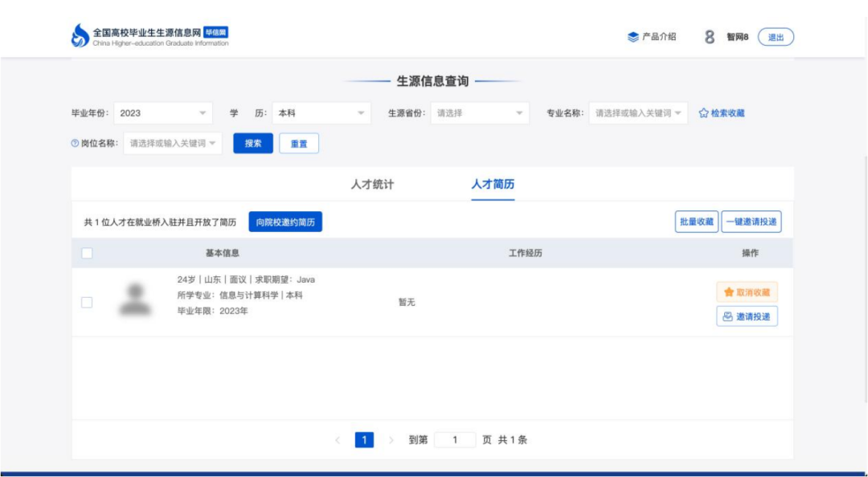Click the page number input field
The image size is (868, 477).
click(x=454, y=440)
